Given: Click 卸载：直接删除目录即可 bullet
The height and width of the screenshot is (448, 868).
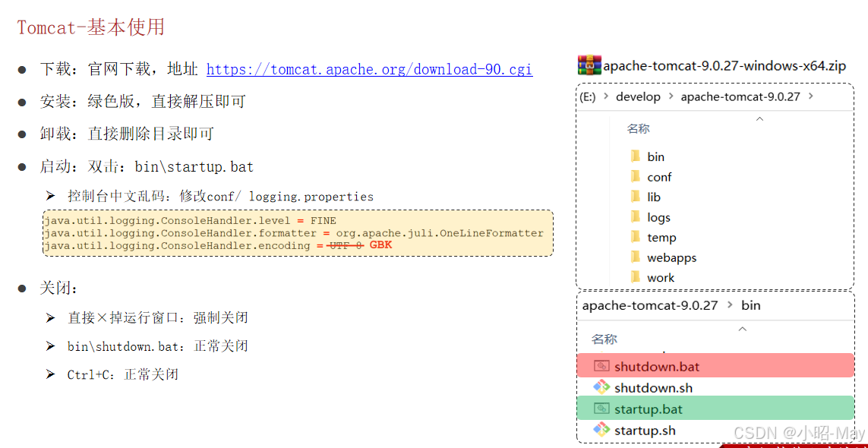Looking at the screenshot, I should [127, 134].
